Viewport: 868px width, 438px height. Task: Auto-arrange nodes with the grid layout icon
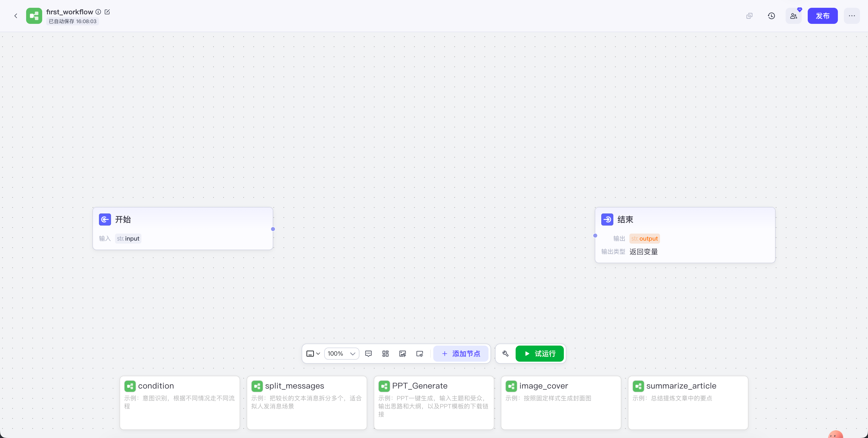386,353
